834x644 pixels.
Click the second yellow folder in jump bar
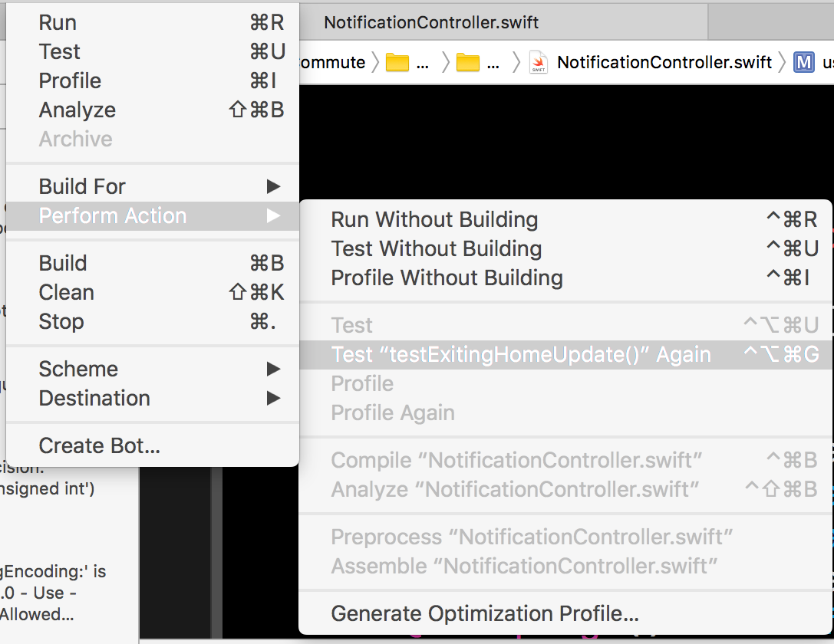point(468,63)
